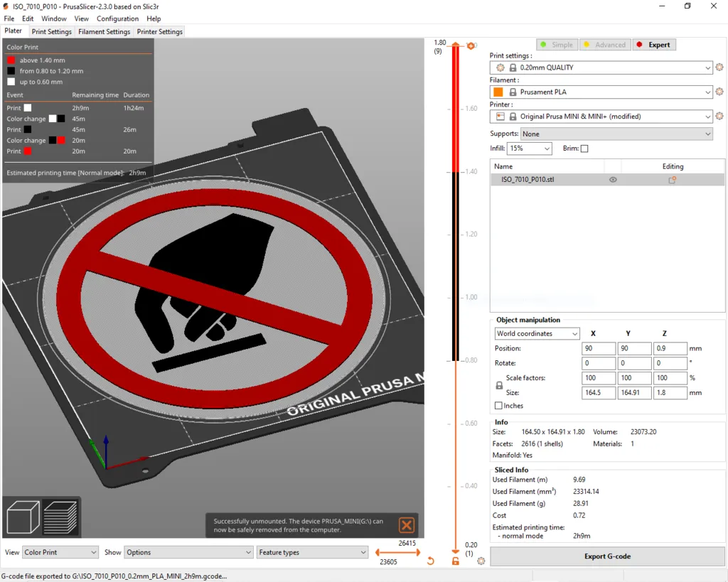Screen dimensions: 728x582
Task: Click the reset layer slider arrow icon
Action: (430, 561)
